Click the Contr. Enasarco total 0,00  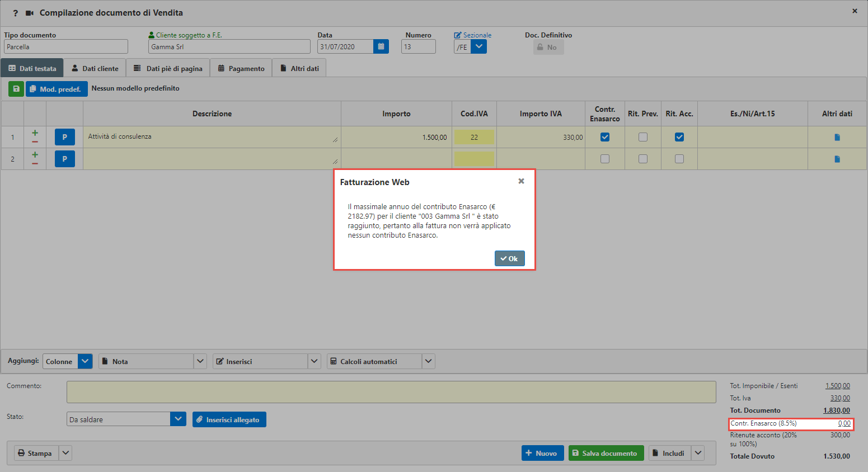click(844, 423)
